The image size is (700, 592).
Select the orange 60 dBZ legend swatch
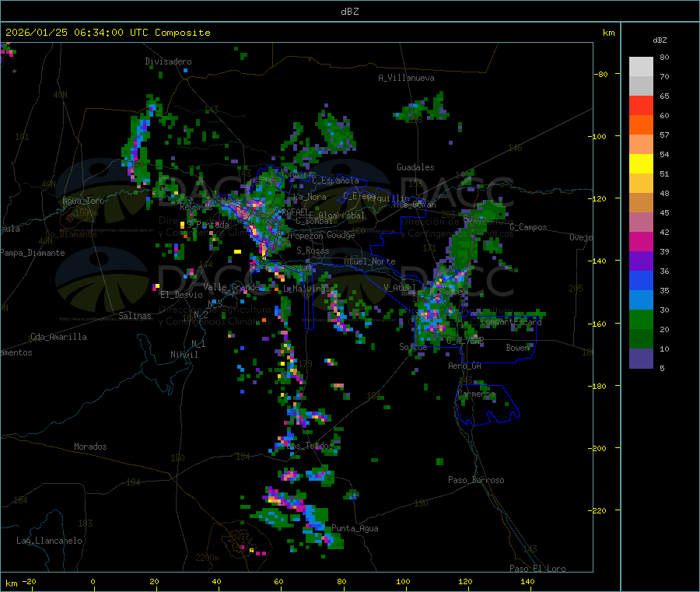point(641,125)
